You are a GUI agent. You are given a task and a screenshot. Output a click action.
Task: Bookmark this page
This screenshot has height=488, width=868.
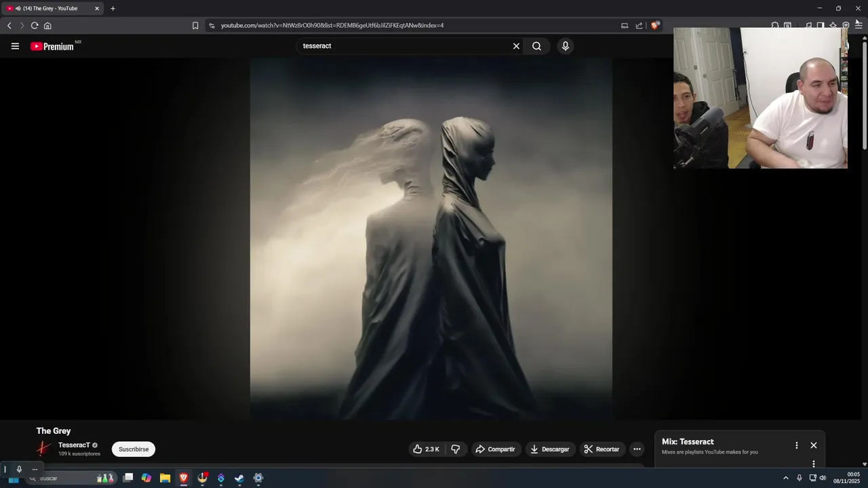195,26
